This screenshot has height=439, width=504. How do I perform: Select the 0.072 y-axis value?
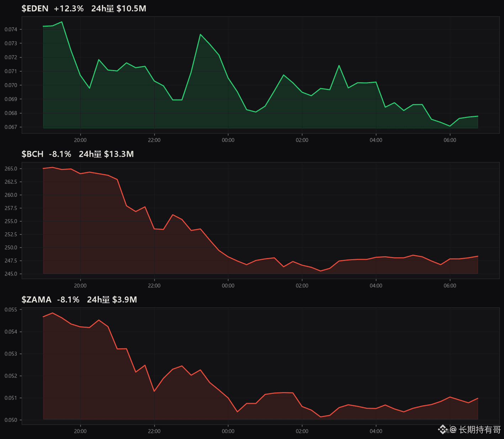11,57
